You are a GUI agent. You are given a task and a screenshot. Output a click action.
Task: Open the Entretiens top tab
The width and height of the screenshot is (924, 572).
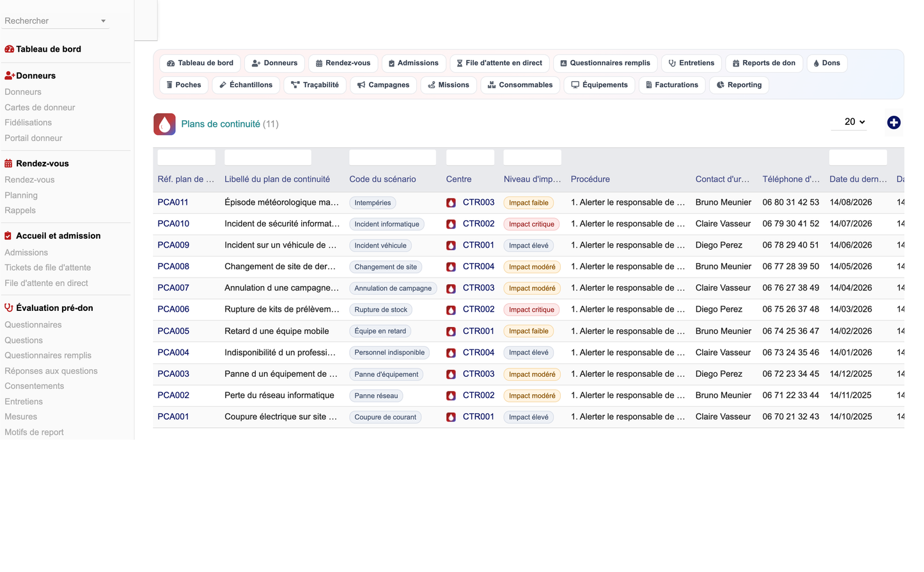691,63
